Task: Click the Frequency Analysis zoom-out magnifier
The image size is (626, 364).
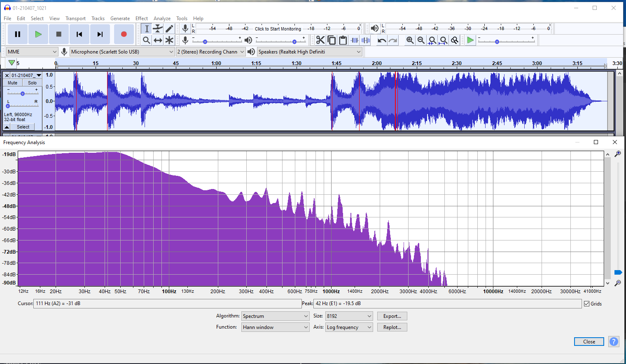Action: tap(618, 283)
